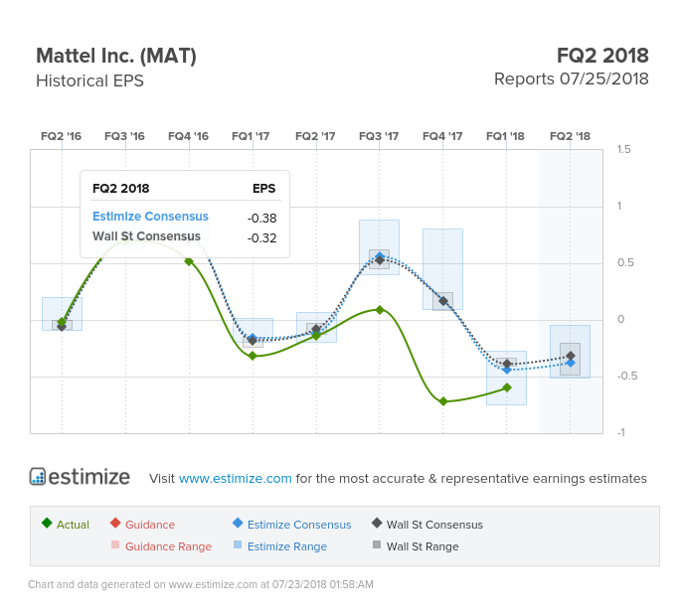Select the FQ2 '17 axis label
The width and height of the screenshot is (681, 616).
[x=315, y=136]
